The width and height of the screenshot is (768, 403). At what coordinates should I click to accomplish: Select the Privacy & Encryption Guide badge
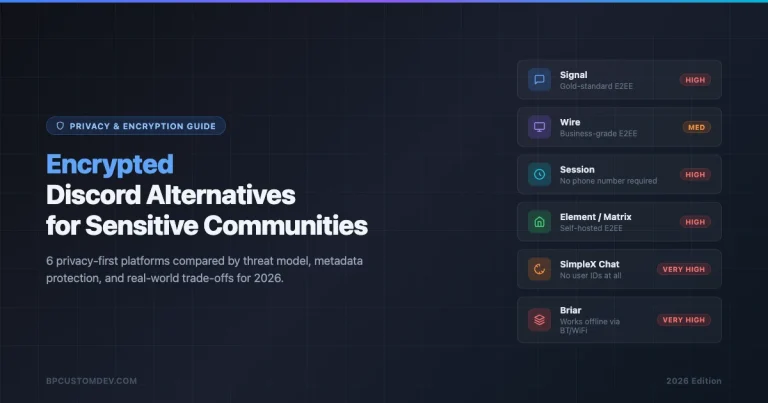pos(136,126)
